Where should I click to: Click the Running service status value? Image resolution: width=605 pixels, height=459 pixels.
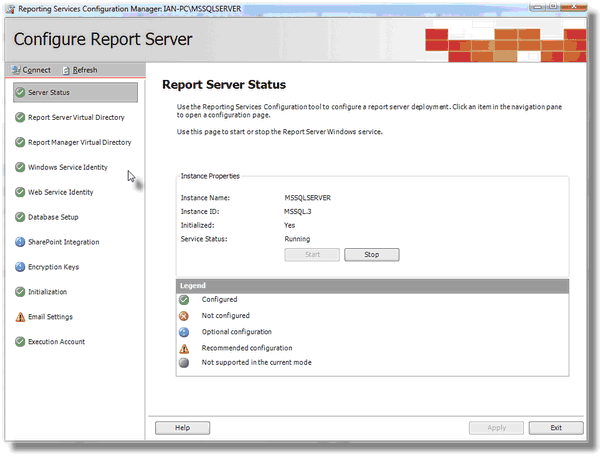pos(297,239)
